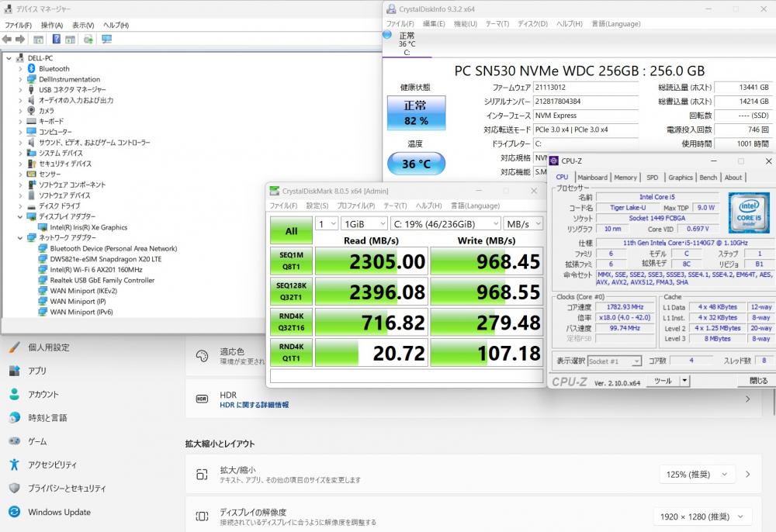
Task: Open 設定(S) menu in CrystalDiskMark
Action: tap(317, 206)
